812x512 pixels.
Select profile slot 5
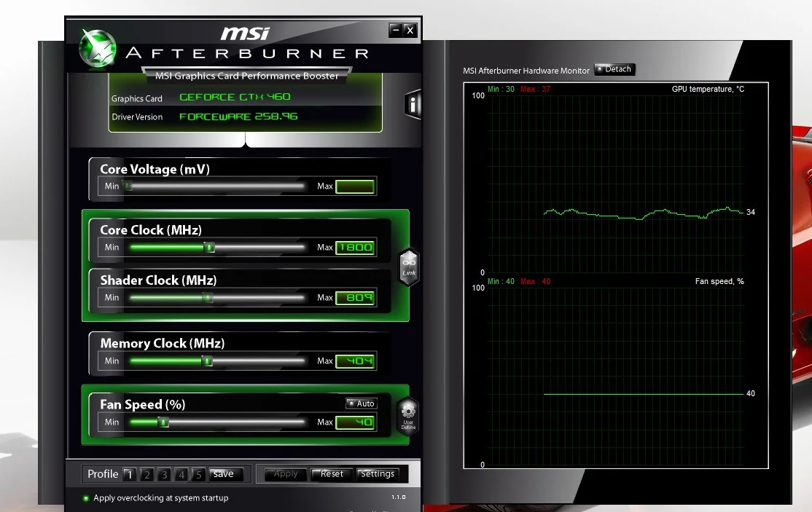pos(198,474)
